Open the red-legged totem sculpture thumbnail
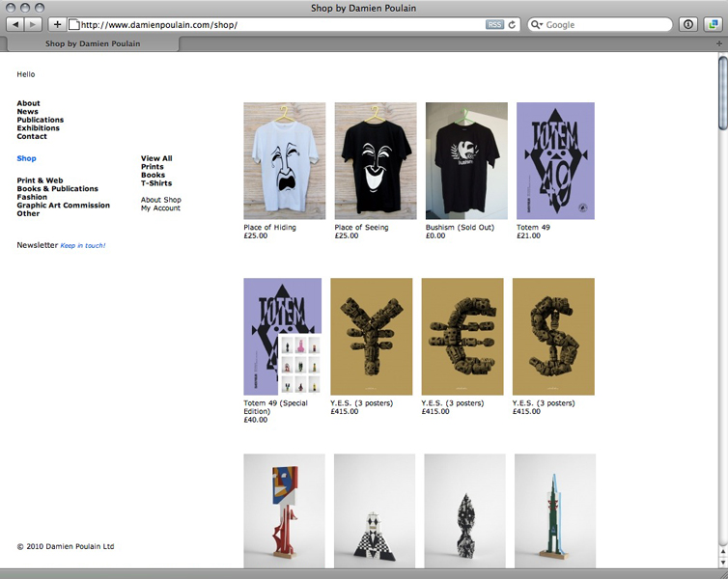 pyautogui.click(x=284, y=510)
